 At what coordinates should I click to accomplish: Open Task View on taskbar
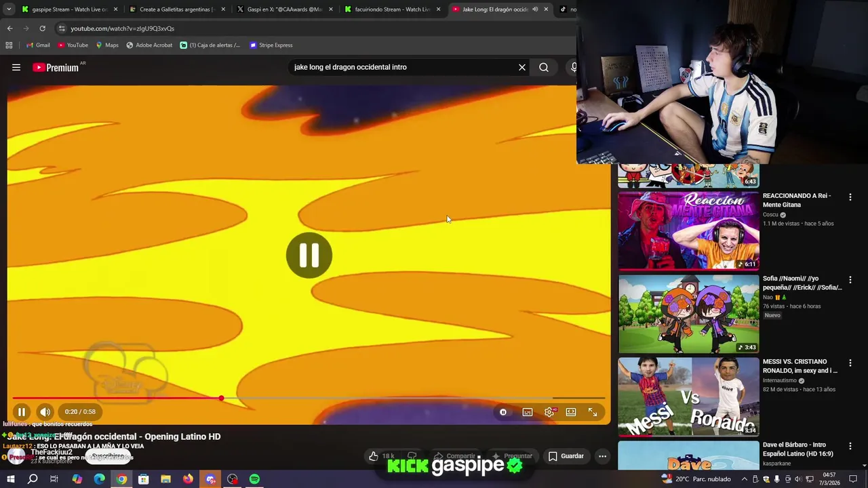[54, 479]
